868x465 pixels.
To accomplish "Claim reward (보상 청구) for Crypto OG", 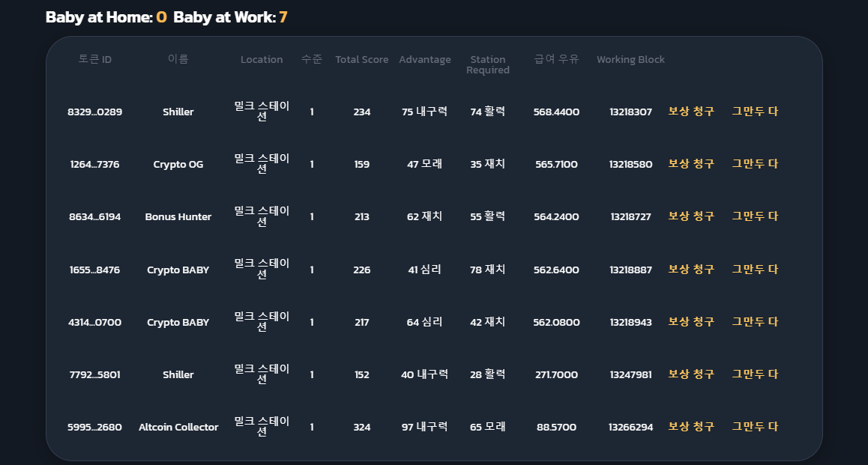I will tap(691, 164).
